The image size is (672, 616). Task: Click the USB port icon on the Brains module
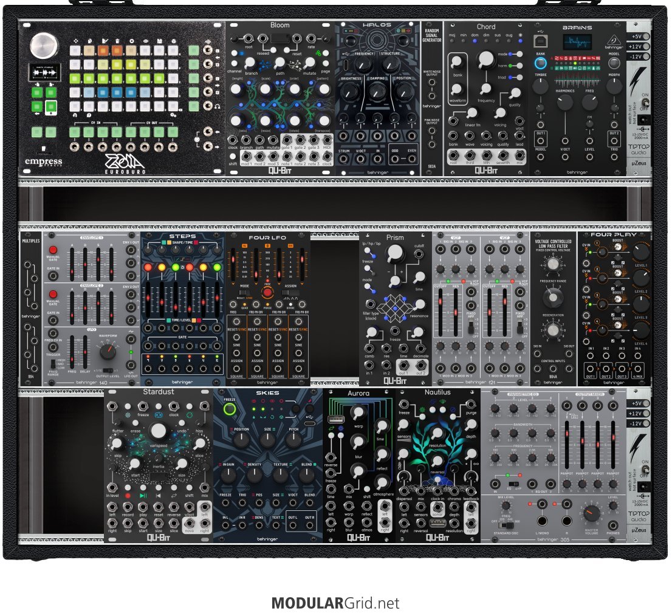pyautogui.click(x=540, y=41)
